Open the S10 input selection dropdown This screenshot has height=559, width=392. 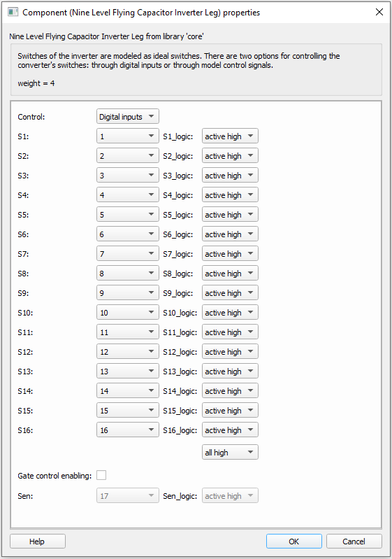pyautogui.click(x=128, y=313)
